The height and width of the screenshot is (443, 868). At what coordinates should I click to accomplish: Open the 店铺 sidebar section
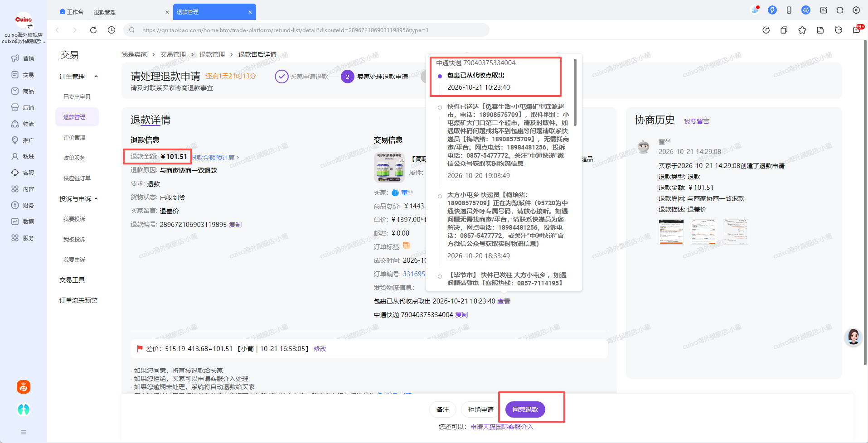(x=23, y=107)
